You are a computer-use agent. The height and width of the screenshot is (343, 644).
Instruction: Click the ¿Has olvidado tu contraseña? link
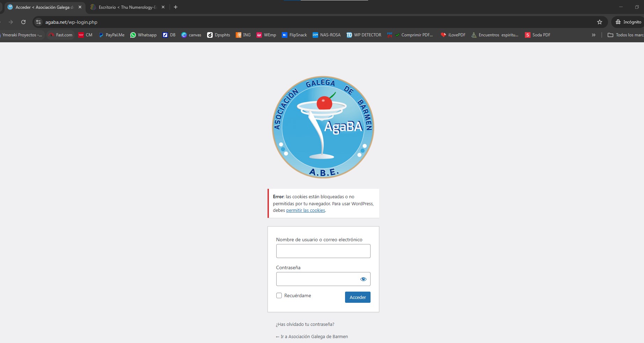(305, 324)
